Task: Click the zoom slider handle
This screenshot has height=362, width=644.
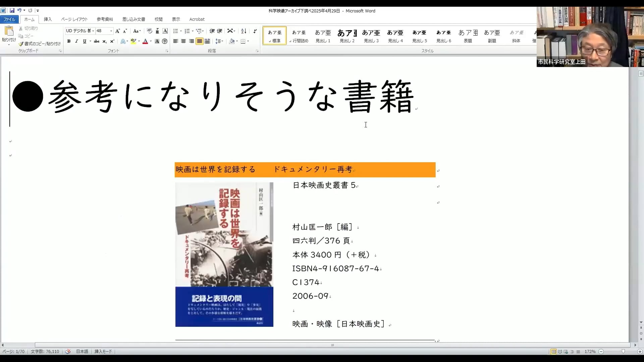Action: (x=623, y=352)
